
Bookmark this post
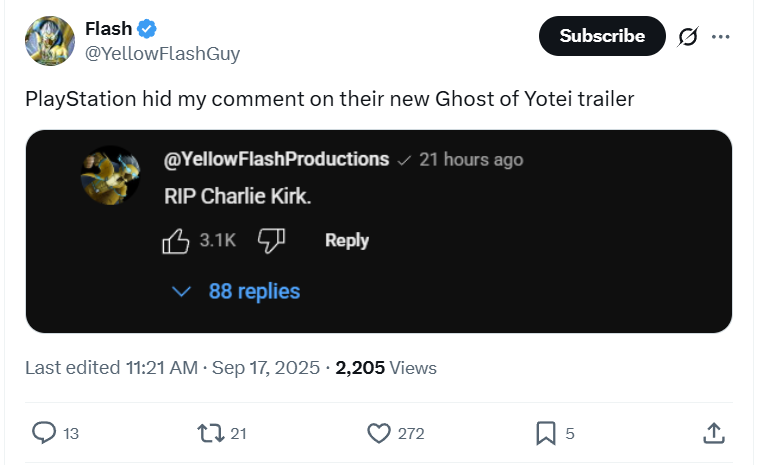tap(545, 432)
